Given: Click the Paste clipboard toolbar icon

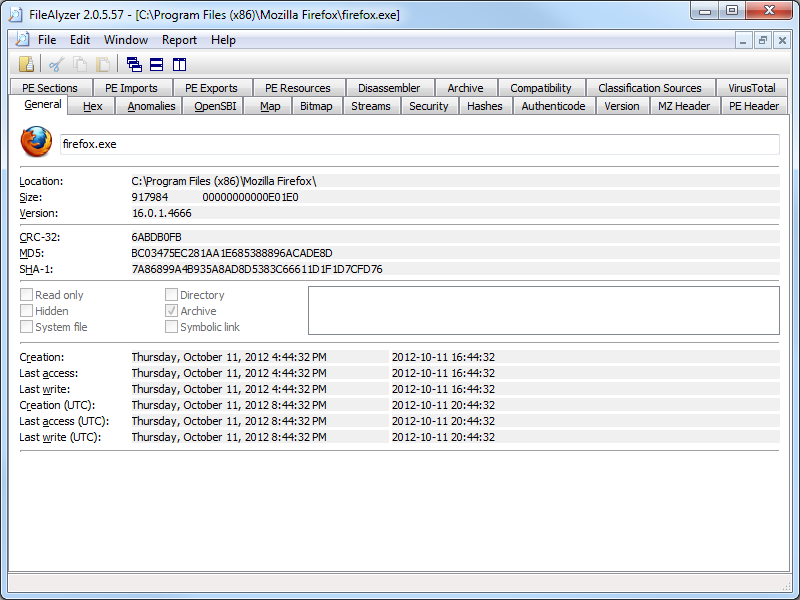Looking at the screenshot, I should click(x=102, y=64).
